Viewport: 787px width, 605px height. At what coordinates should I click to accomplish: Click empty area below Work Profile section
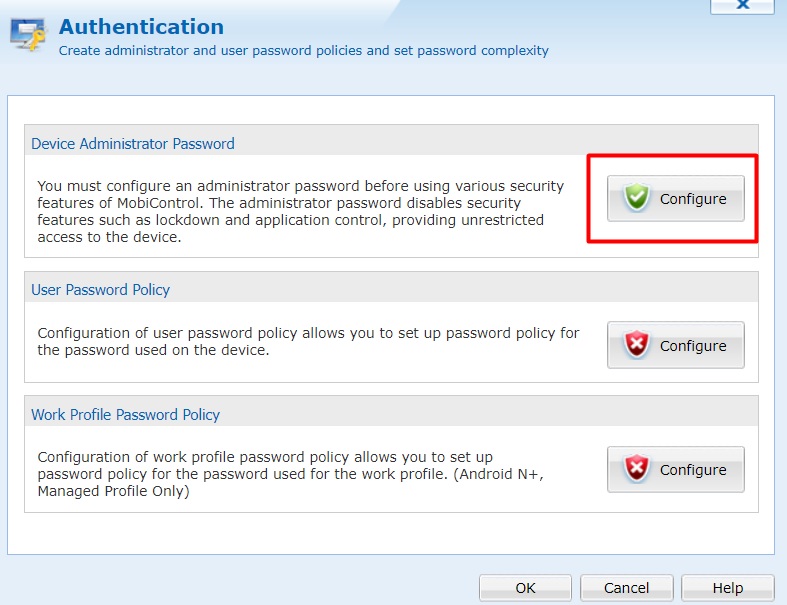[x=390, y=533]
